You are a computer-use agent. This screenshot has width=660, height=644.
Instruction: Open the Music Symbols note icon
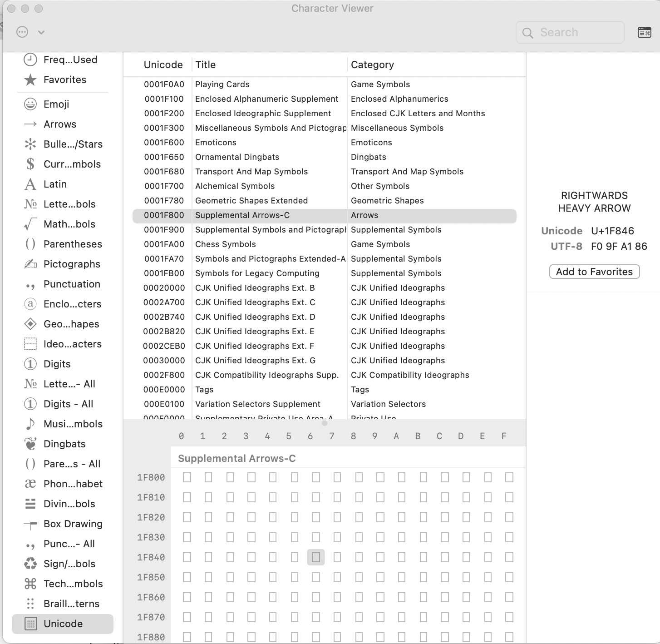30,424
